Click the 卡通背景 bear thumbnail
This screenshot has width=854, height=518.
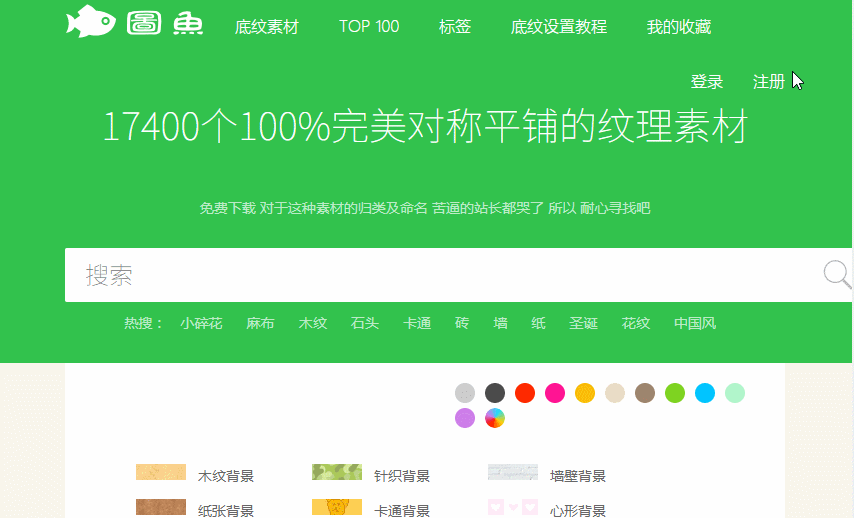tap(337, 507)
